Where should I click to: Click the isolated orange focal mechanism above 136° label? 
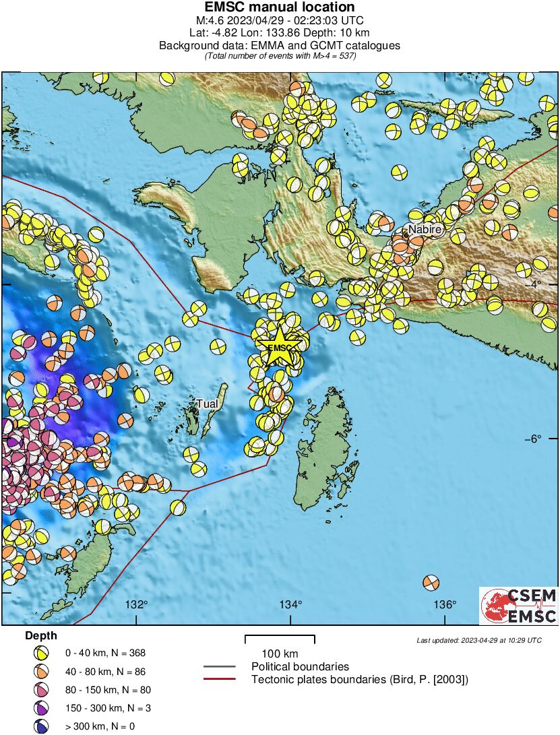pos(431,583)
